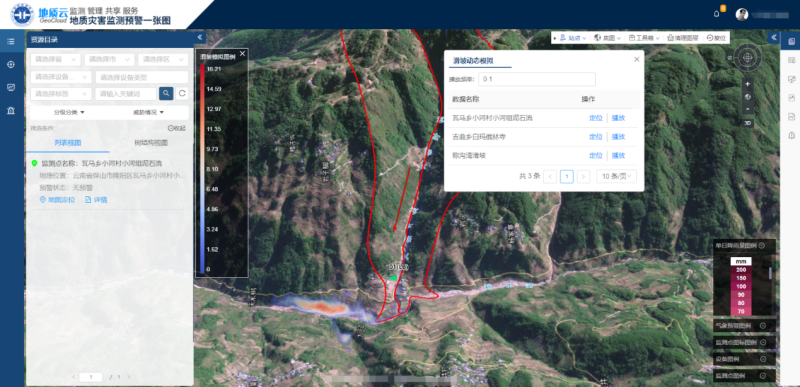Click the 播放频率 input field
The width and height of the screenshot is (800, 387).
[537, 79]
